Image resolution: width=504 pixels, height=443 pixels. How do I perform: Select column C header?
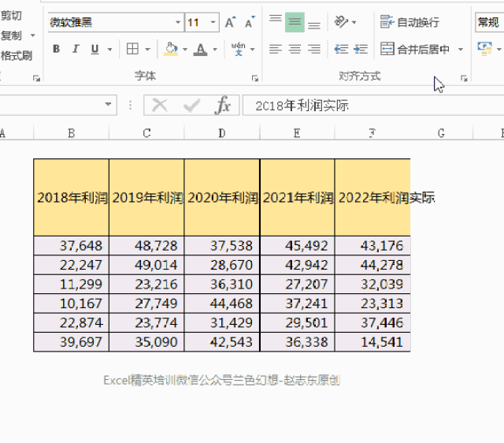pyautogui.click(x=146, y=133)
